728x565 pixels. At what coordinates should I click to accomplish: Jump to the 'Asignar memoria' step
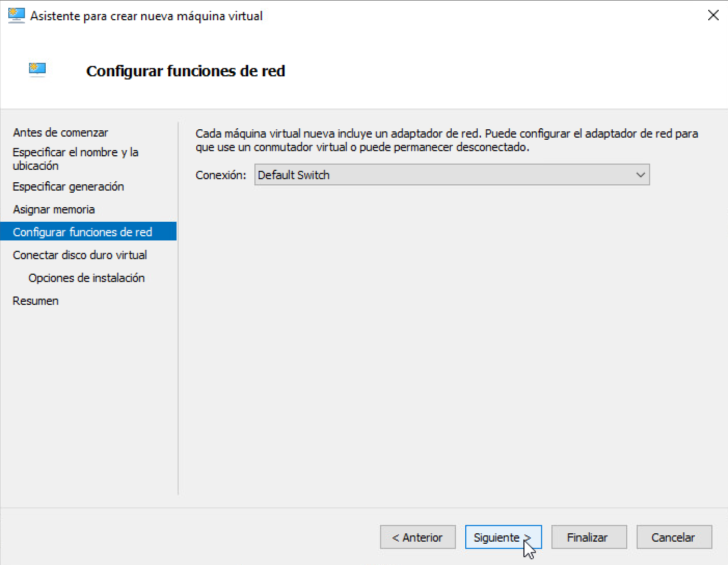pyautogui.click(x=53, y=209)
